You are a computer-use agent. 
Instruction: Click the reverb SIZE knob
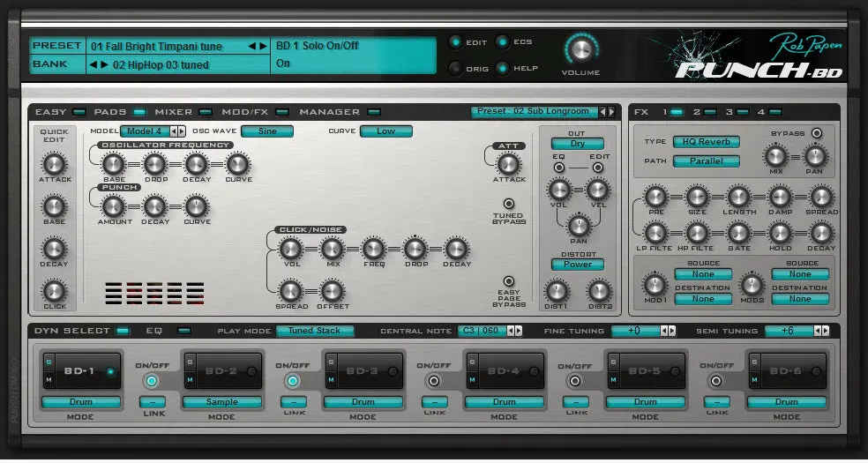698,197
